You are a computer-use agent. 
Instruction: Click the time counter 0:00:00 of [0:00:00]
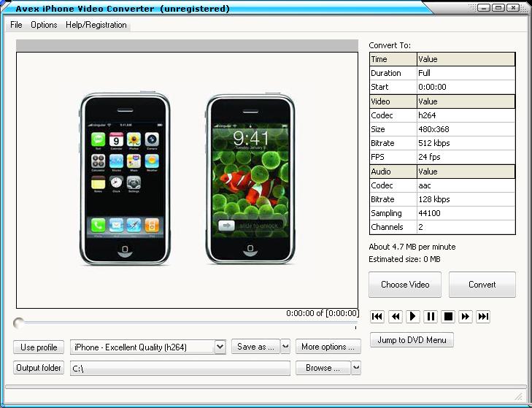pyautogui.click(x=323, y=313)
